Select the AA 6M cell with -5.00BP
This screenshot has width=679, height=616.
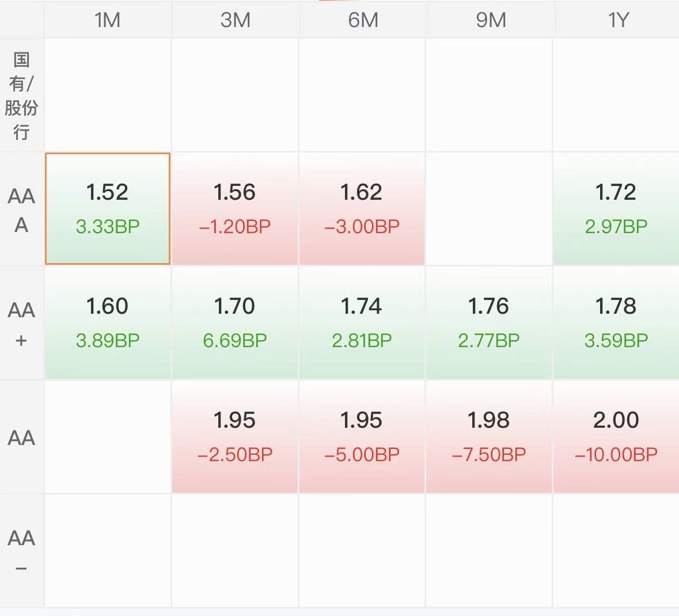pos(362,436)
